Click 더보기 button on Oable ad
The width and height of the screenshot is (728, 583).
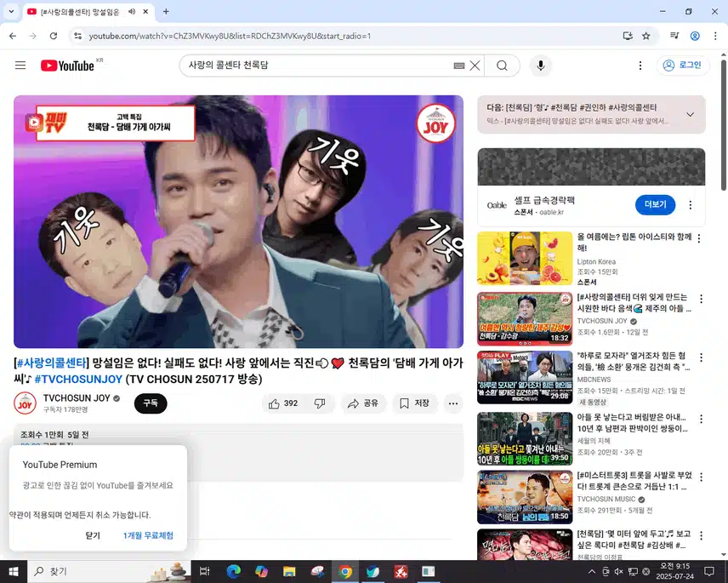point(655,205)
